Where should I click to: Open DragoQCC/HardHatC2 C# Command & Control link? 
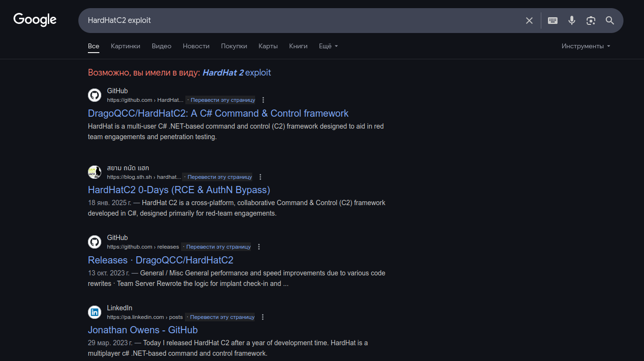coord(218,113)
